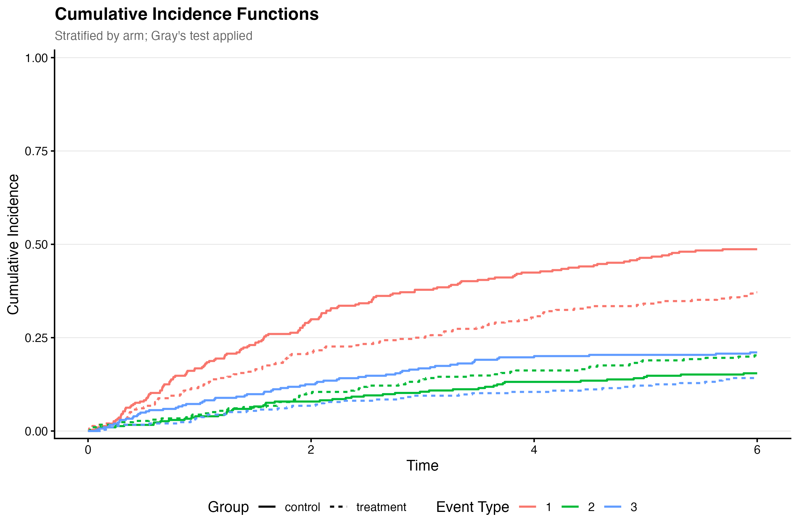The width and height of the screenshot is (798, 532).
Task: Click the x-axis tick label 2
Action: 311,450
